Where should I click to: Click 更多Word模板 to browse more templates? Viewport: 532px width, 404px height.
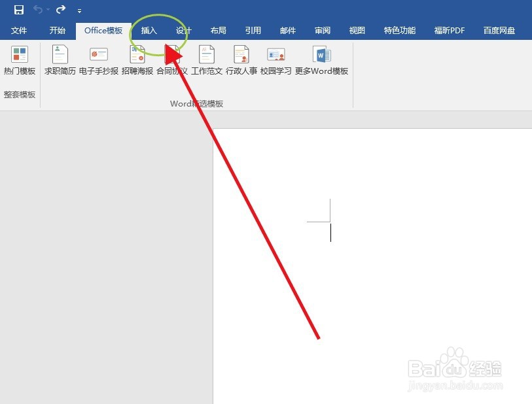click(323, 59)
